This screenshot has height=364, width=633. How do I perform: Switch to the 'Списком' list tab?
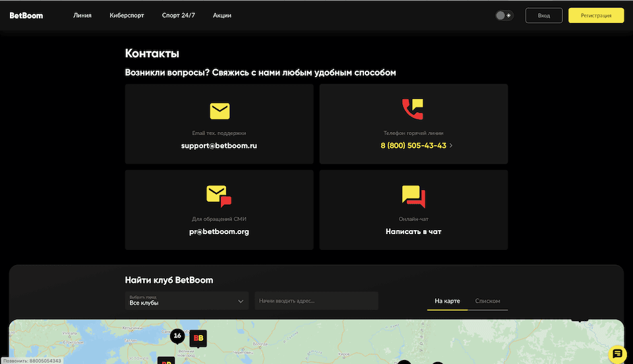(487, 301)
